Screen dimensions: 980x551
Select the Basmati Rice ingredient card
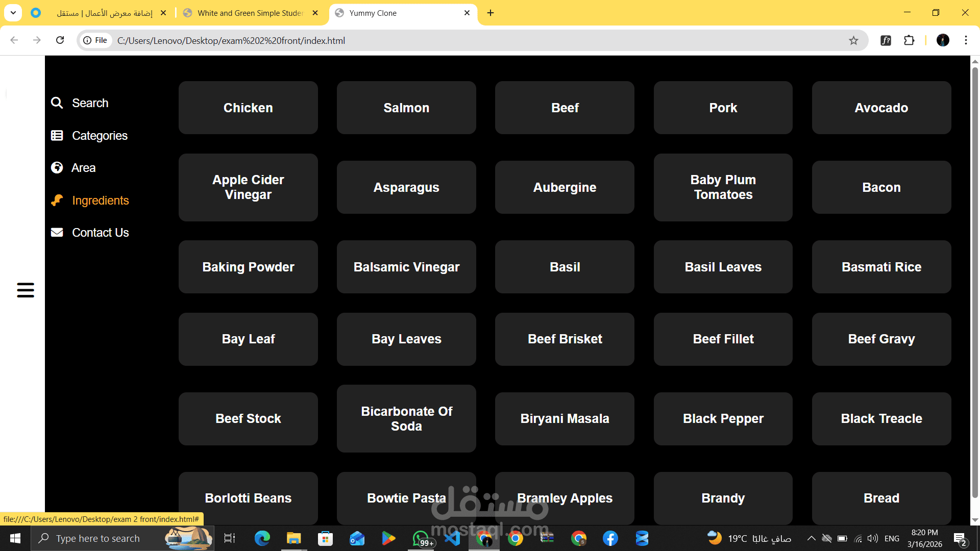pyautogui.click(x=881, y=267)
